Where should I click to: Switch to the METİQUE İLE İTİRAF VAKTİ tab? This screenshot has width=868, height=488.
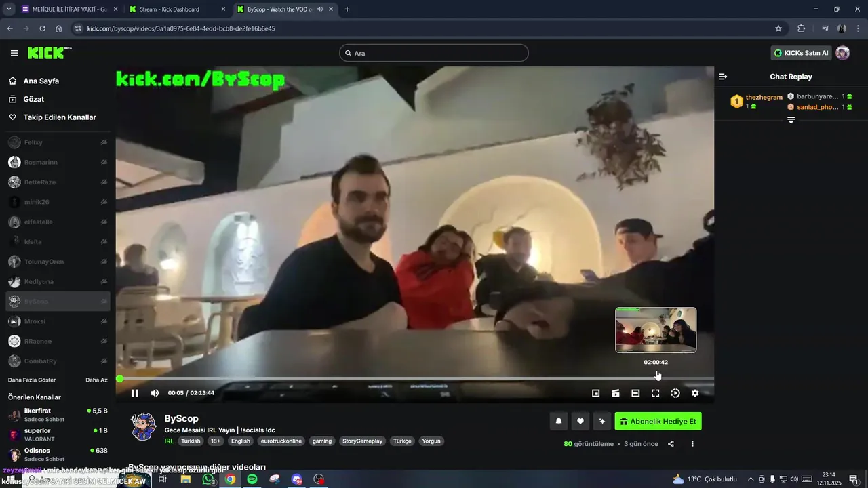(x=70, y=9)
